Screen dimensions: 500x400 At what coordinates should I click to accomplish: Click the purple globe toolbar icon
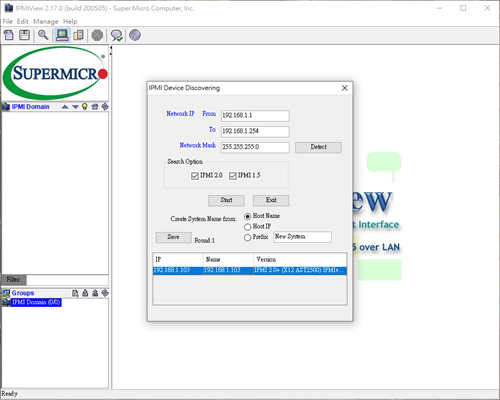pos(135,35)
